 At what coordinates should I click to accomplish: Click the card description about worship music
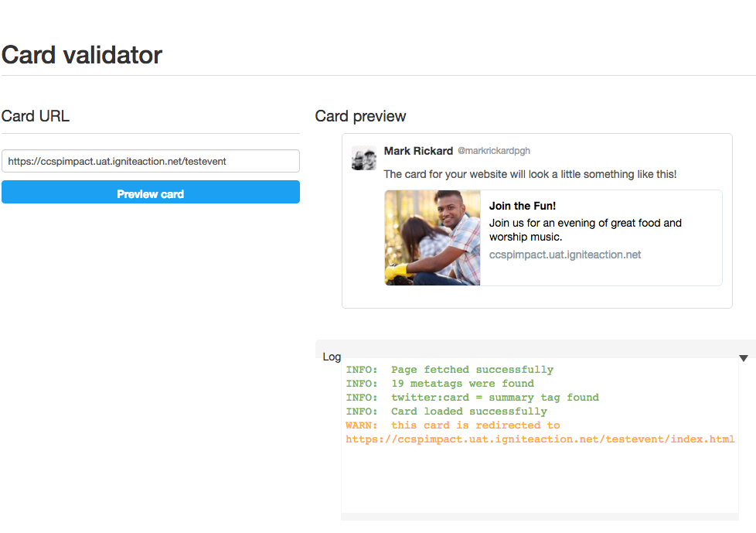[585, 230]
